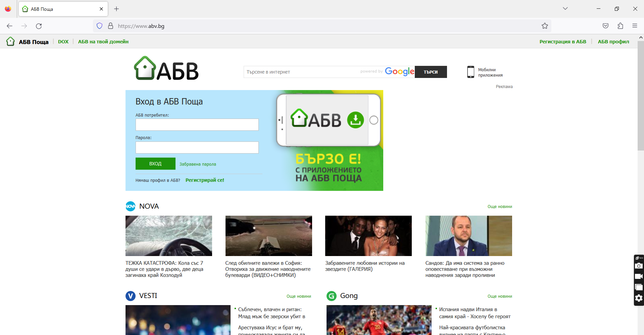Viewport: 644px width, 335px height.
Task: Click the Регистрирай се! signup link
Action: point(204,180)
